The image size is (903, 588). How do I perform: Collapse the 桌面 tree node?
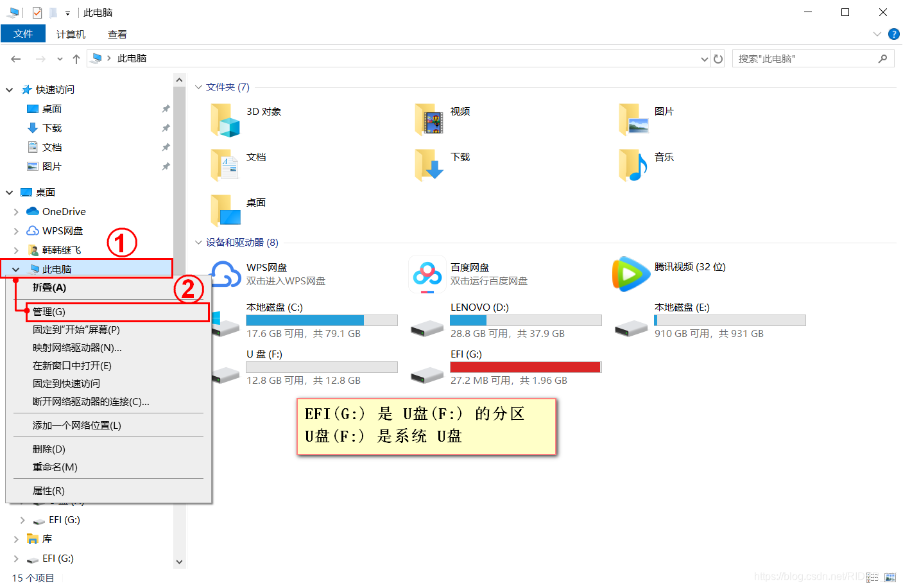point(10,193)
